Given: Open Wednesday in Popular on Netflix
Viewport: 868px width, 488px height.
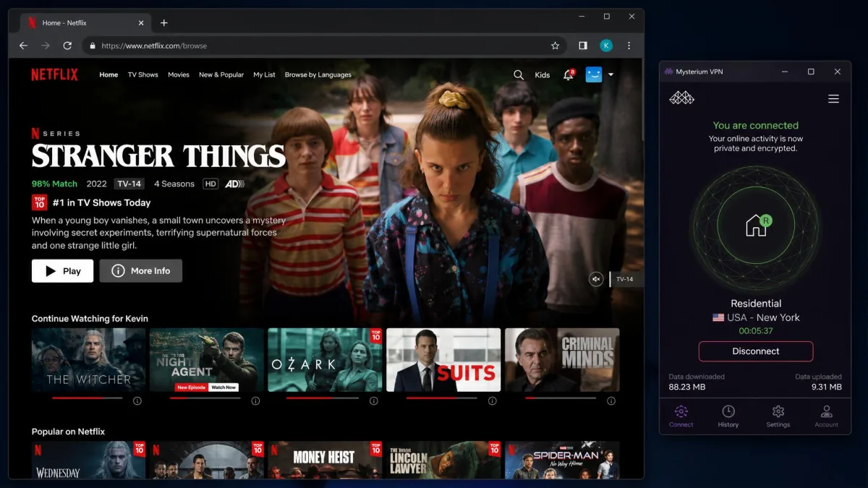Looking at the screenshot, I should [x=88, y=461].
